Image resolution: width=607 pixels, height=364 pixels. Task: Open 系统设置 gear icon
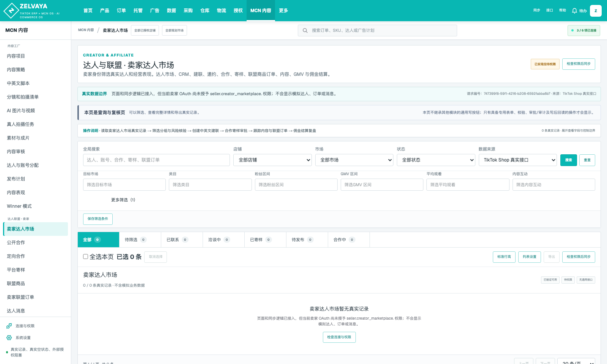tap(9, 337)
